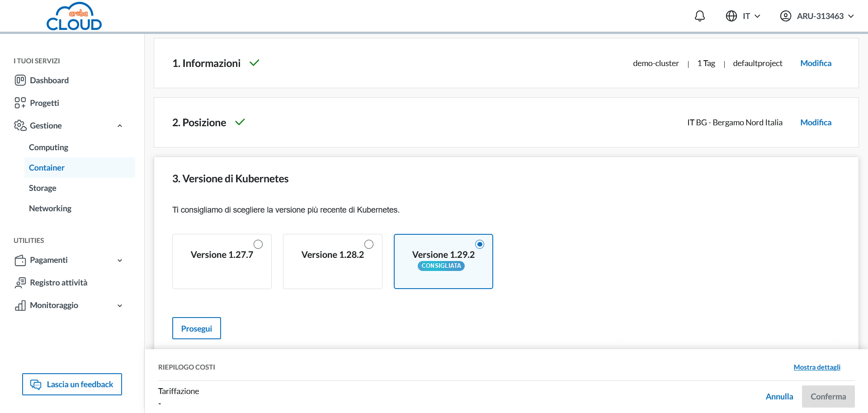Click the user account avatar icon
868x413 pixels.
[x=785, y=16]
